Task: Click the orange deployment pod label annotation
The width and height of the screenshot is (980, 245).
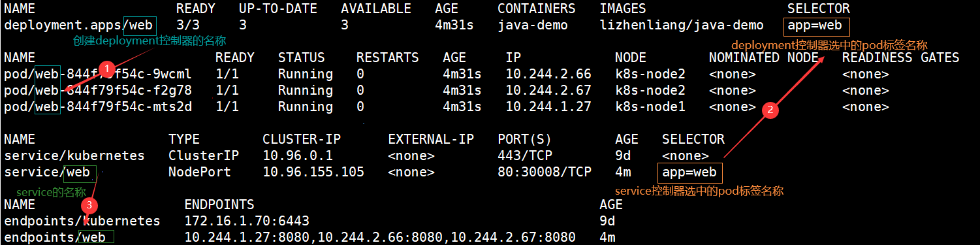Action: [829, 45]
